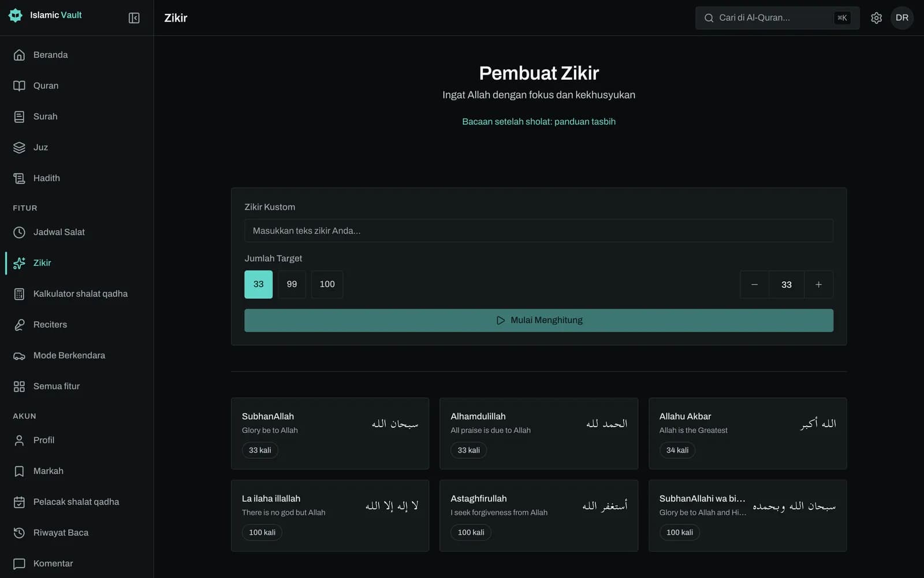The height and width of the screenshot is (578, 924).
Task: Collapse the sidebar panel icon
Action: click(134, 18)
